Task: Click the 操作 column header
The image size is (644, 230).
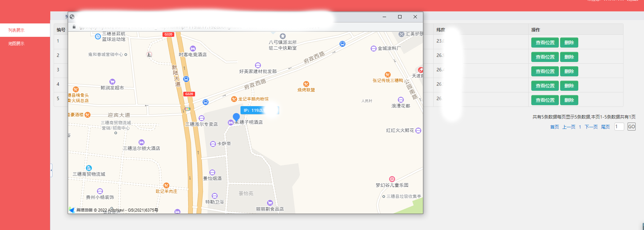Action: (536, 30)
